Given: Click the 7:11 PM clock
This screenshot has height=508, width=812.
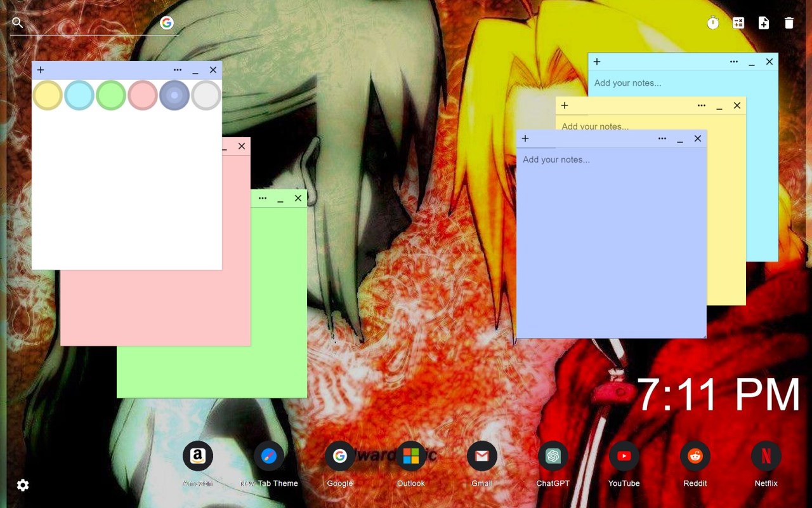Looking at the screenshot, I should [x=718, y=395].
